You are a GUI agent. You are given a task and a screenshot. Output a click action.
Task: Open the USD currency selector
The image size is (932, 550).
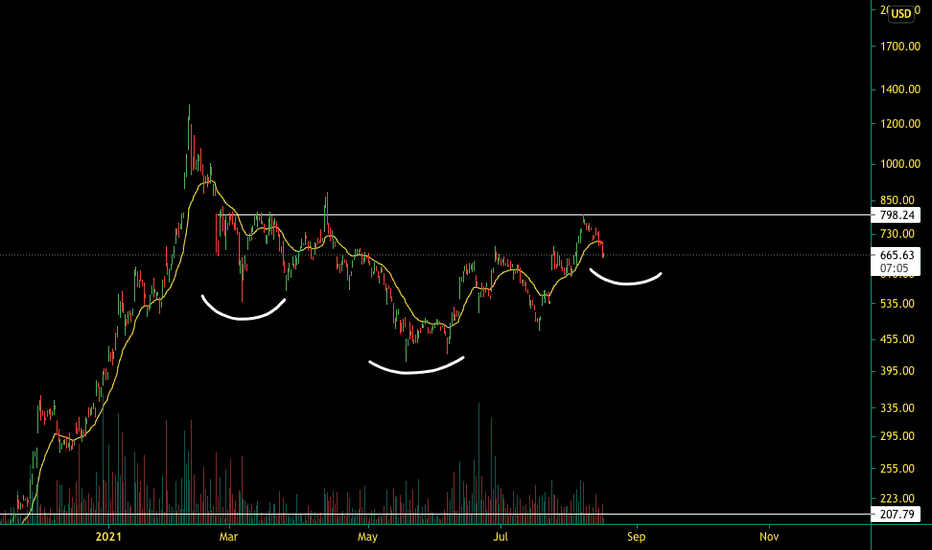(901, 13)
